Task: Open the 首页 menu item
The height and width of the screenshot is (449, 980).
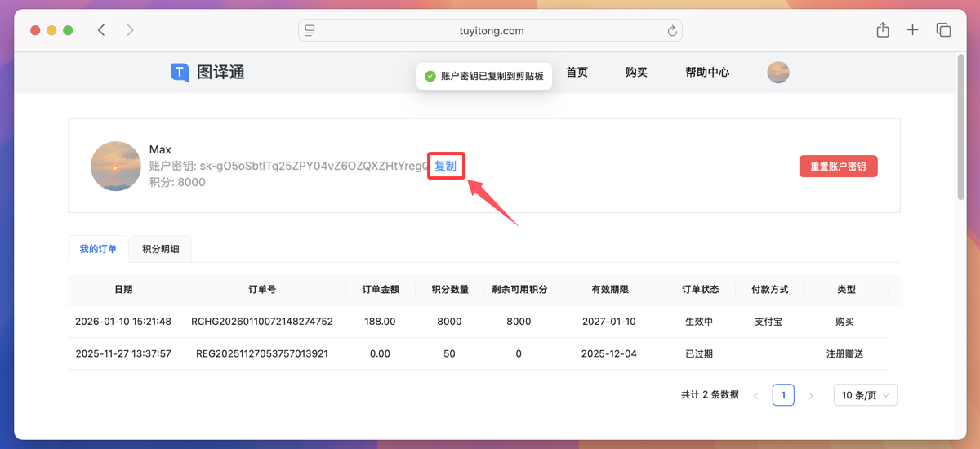Action: click(x=577, y=73)
